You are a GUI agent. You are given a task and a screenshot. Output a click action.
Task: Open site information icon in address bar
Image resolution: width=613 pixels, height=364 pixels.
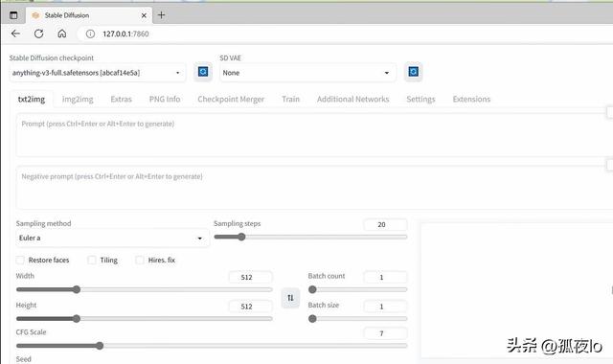(90, 34)
